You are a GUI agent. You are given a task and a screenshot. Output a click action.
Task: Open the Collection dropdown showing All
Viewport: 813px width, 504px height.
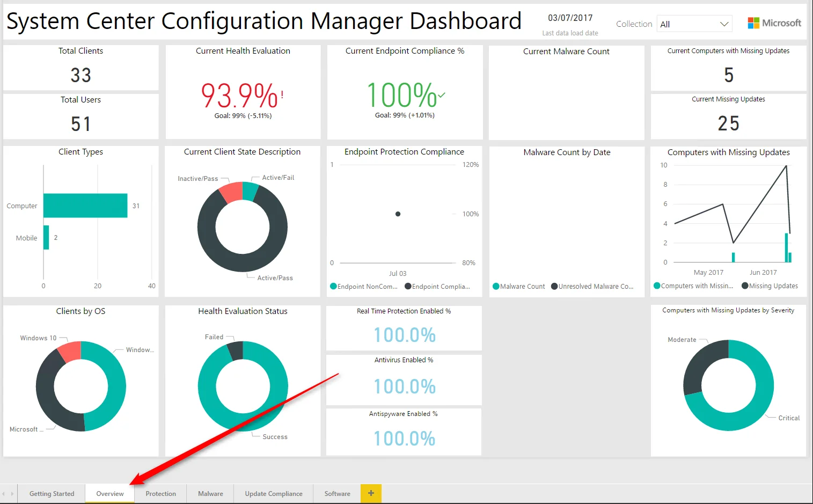(694, 24)
